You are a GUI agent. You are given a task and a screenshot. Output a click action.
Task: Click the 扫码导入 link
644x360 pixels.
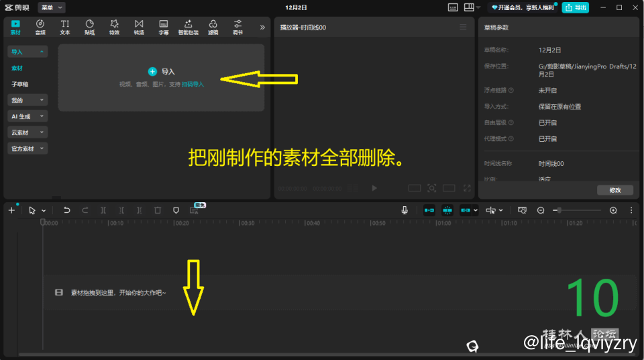(193, 84)
